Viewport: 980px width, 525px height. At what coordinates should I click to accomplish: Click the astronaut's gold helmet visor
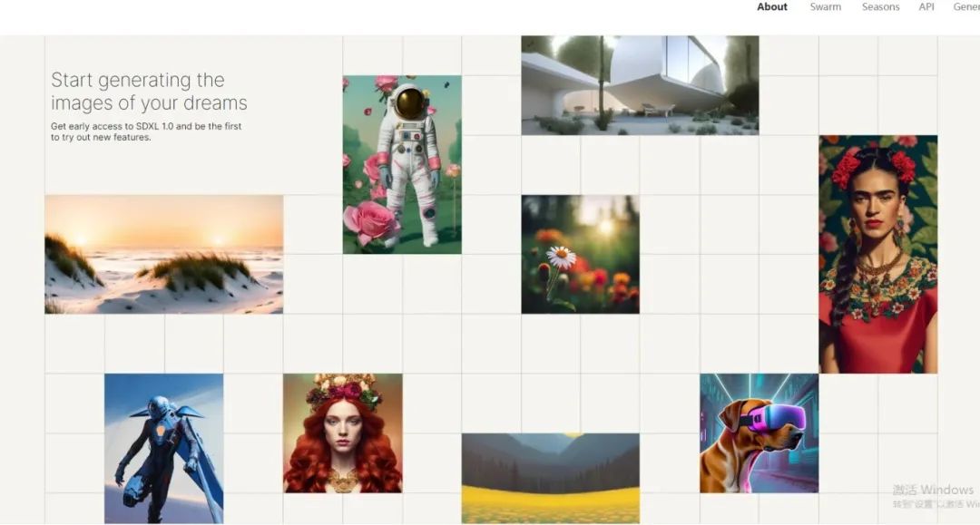coord(409,103)
